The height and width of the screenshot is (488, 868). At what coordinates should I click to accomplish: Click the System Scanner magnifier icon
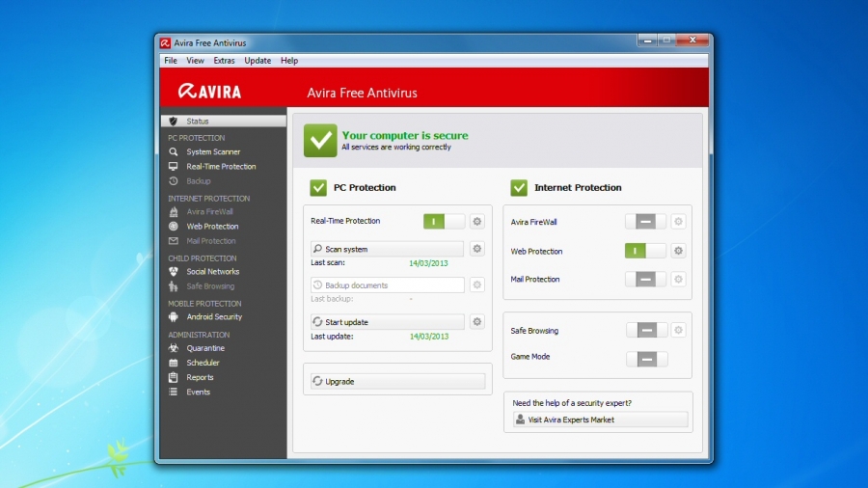click(x=174, y=151)
